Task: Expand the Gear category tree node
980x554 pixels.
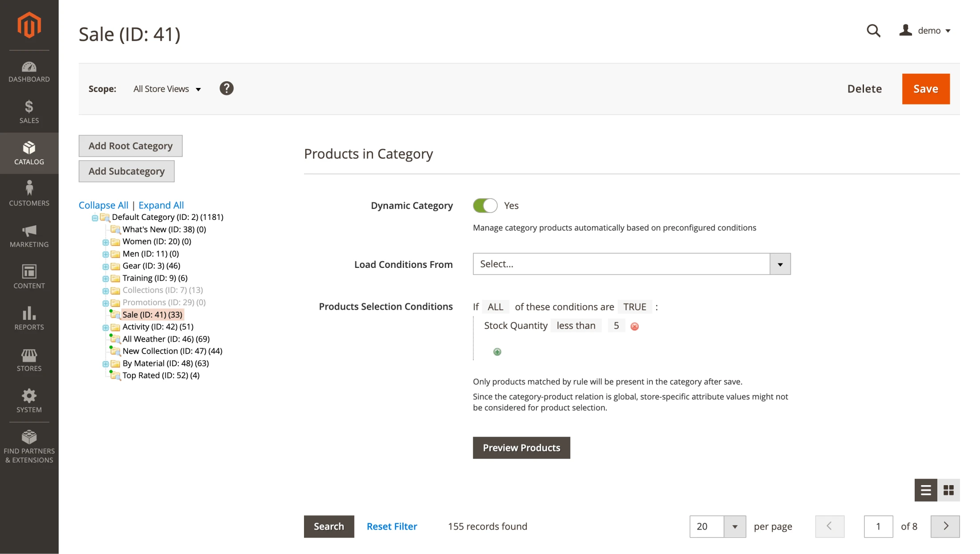Action: coord(105,267)
